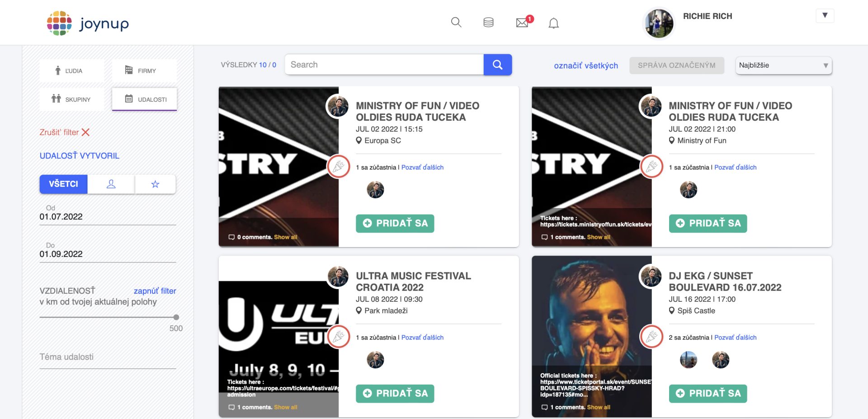Switch to the FIRMY tab

pyautogui.click(x=144, y=71)
